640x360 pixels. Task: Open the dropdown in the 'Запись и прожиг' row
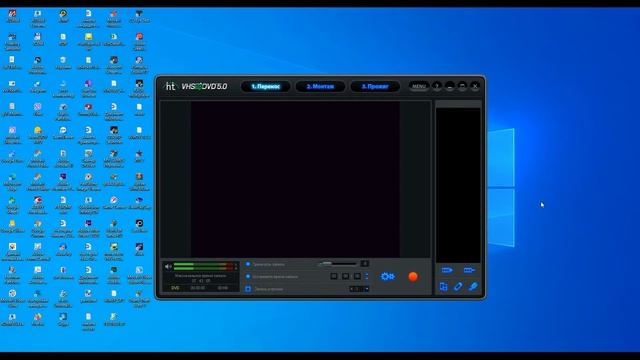(359, 289)
